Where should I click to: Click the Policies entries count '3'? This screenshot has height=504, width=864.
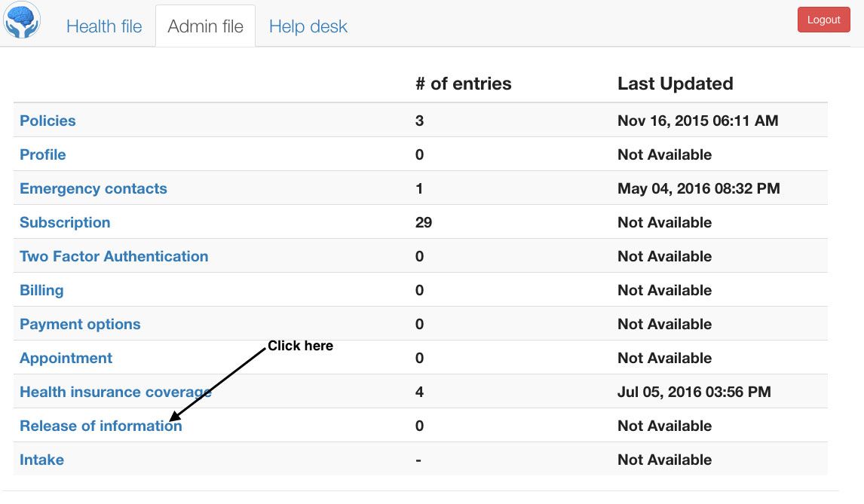coord(419,121)
